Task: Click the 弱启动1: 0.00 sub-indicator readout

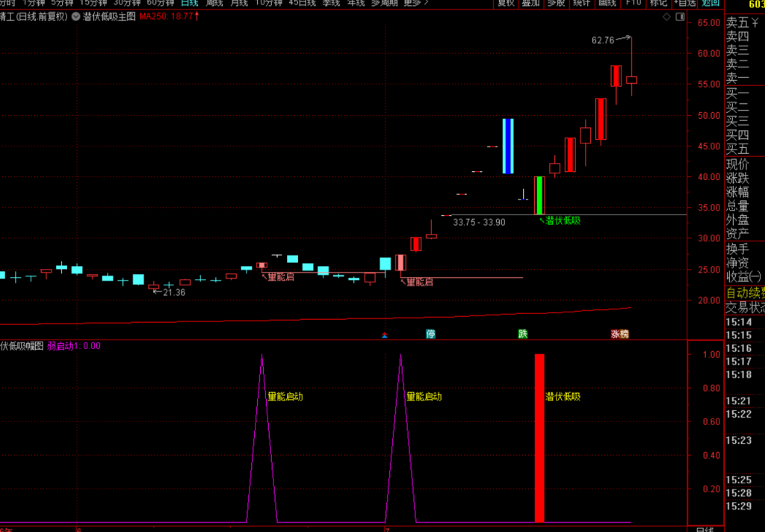Action: pyautogui.click(x=74, y=346)
